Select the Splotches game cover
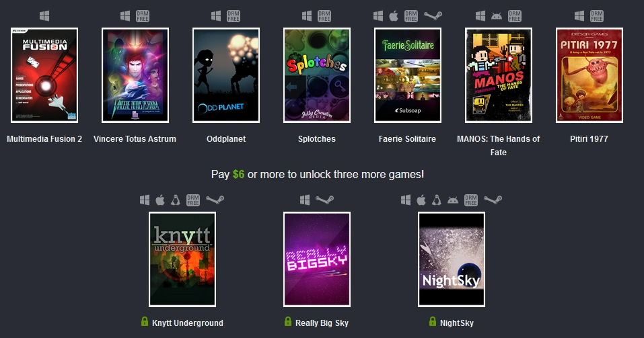The width and height of the screenshot is (644, 338). (x=317, y=75)
